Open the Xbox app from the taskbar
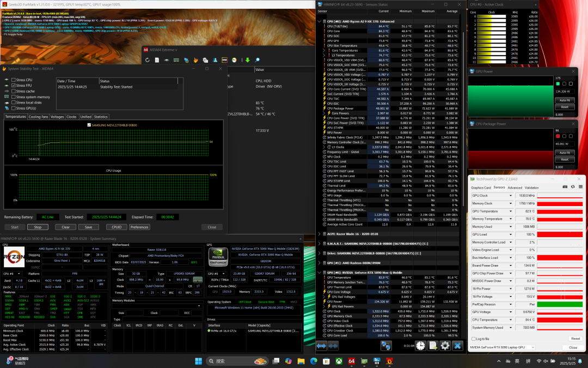Image resolution: width=588 pixels, height=368 pixels. point(339,361)
